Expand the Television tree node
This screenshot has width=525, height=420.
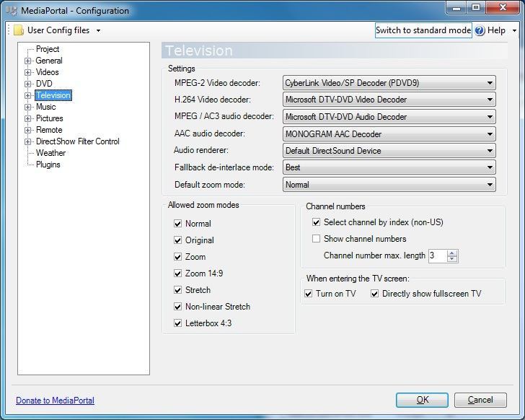28,95
